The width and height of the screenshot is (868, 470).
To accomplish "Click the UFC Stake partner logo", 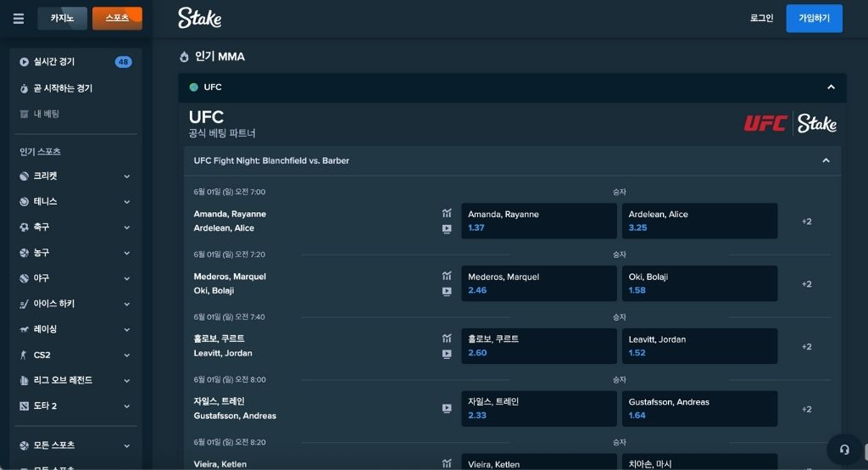I will tap(790, 123).
